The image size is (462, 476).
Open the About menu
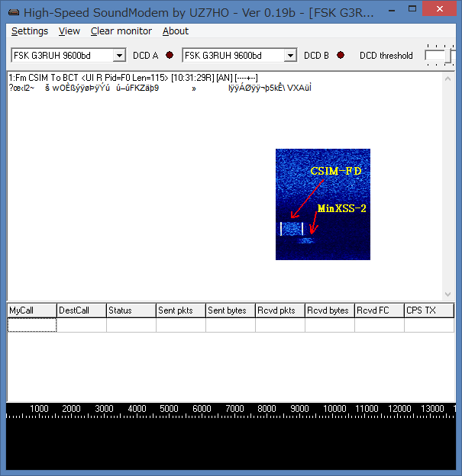(176, 31)
